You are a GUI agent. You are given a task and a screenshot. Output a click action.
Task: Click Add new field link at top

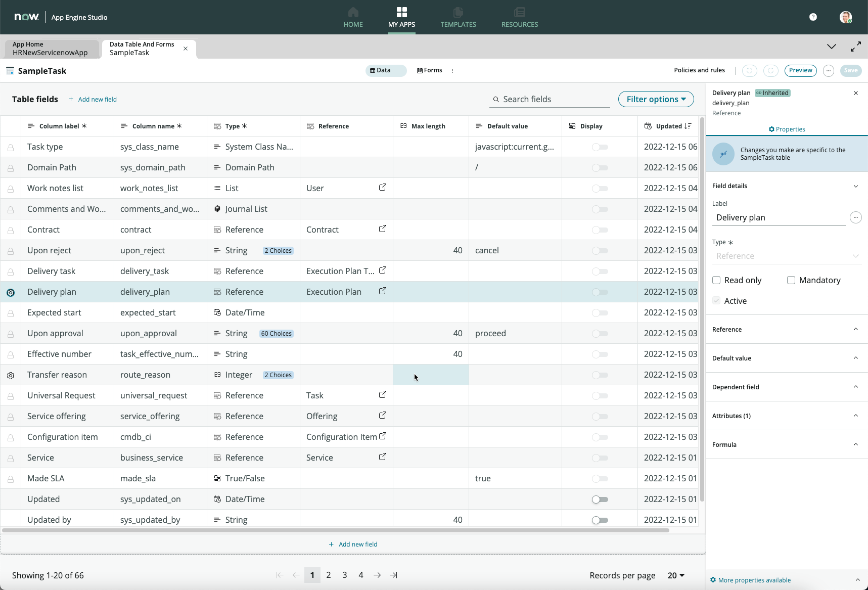(93, 99)
